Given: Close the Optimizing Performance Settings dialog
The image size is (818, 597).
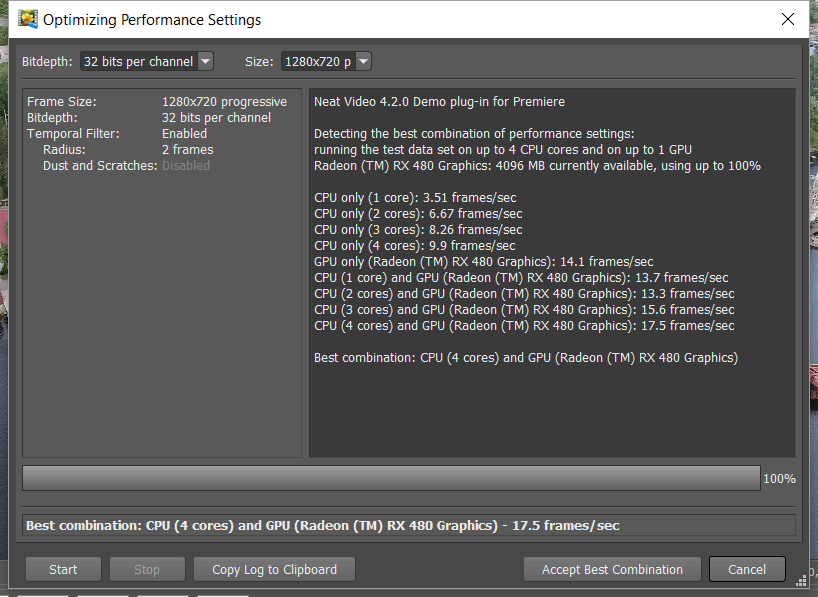Looking at the screenshot, I should tap(788, 19).
